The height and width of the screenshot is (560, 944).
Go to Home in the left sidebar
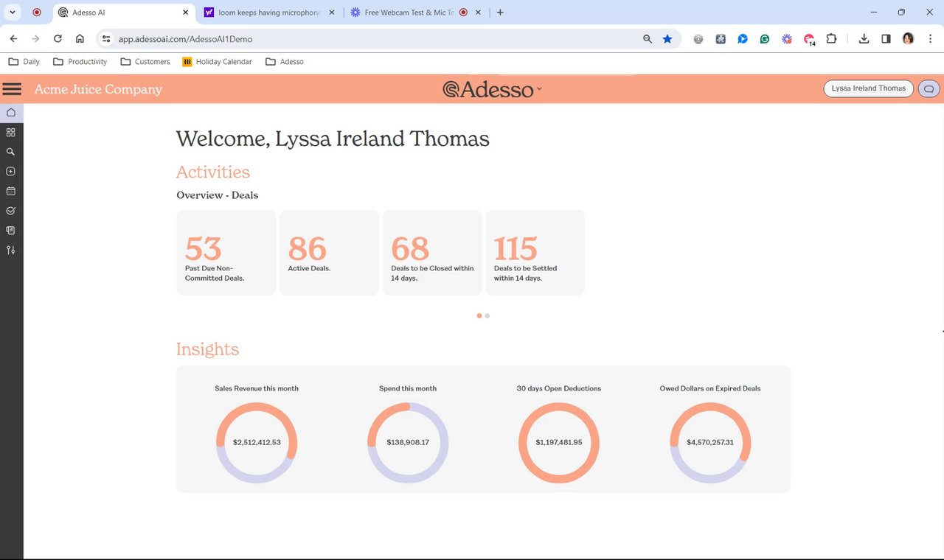(x=11, y=113)
